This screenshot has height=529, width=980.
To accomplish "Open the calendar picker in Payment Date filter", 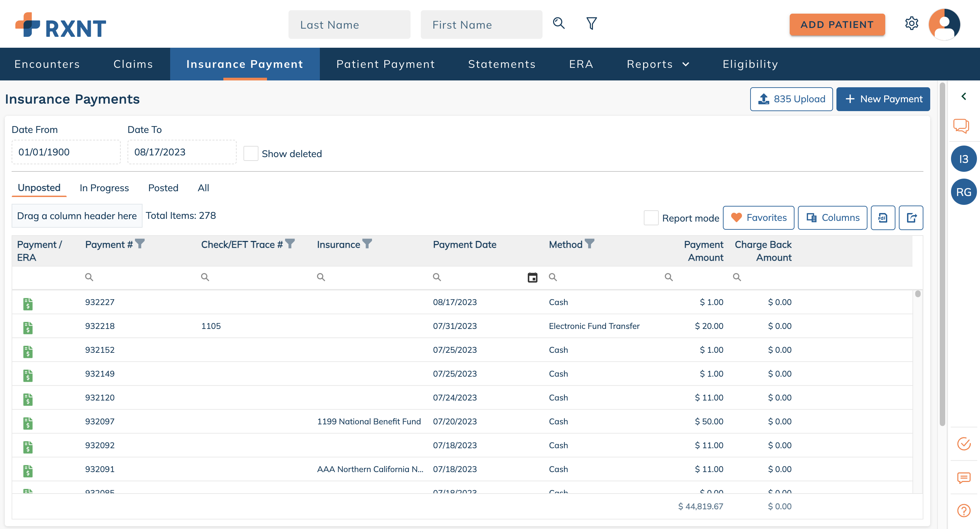I will point(532,277).
